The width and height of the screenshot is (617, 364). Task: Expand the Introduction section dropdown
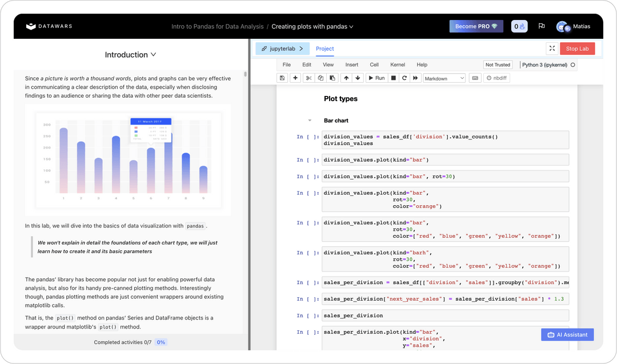click(x=130, y=55)
